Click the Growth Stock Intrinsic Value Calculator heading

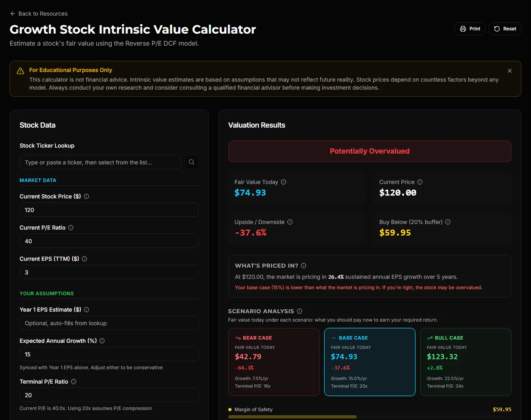[x=133, y=29]
